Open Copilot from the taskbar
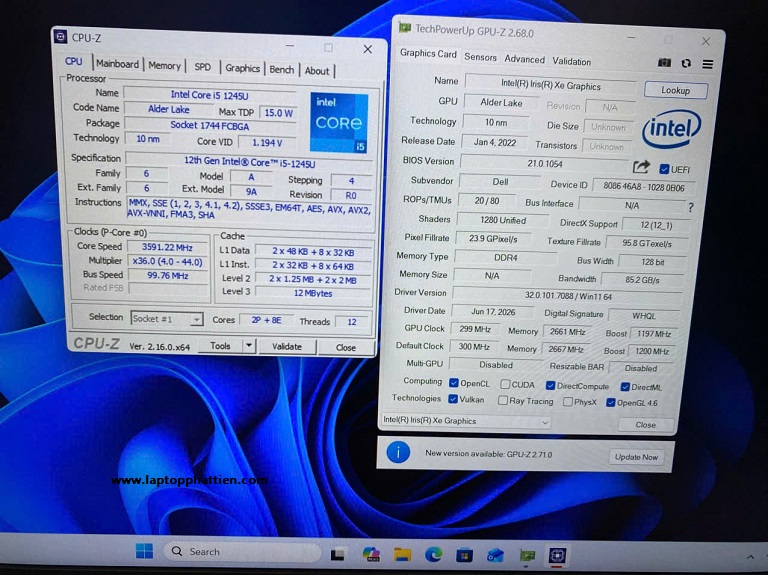 tap(371, 554)
